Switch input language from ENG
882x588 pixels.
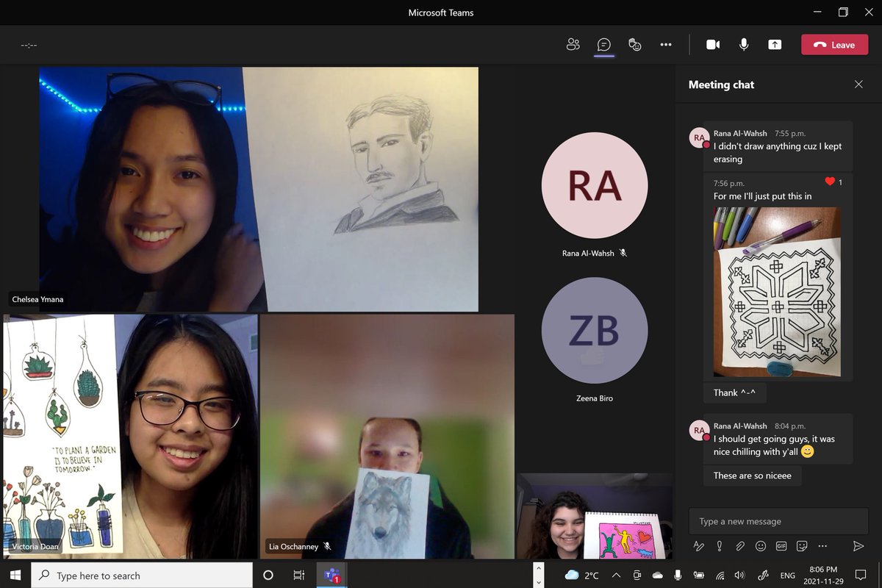tap(787, 576)
